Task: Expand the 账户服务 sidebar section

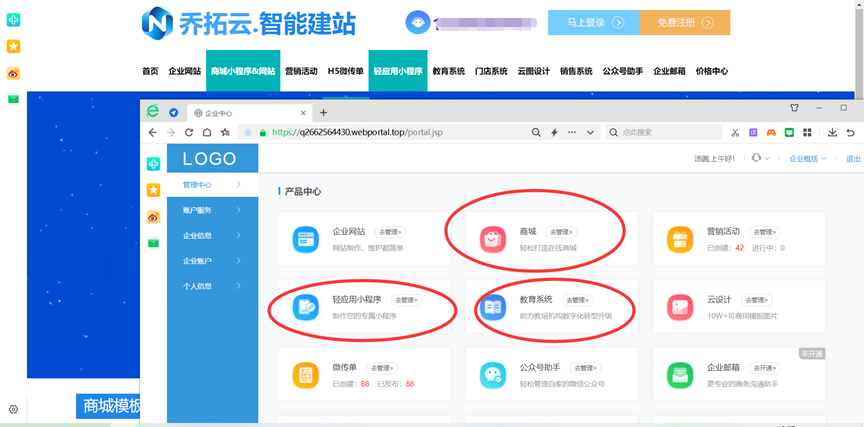Action: (212, 210)
